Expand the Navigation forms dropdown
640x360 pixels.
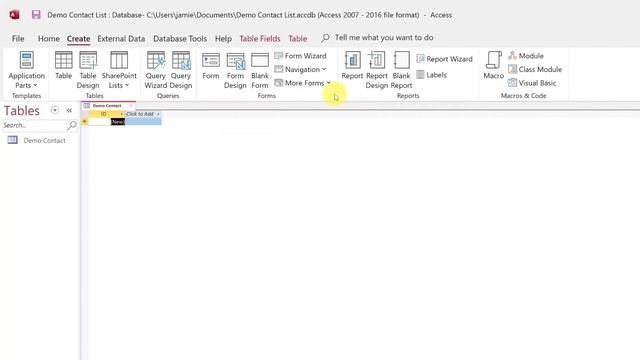[300, 69]
